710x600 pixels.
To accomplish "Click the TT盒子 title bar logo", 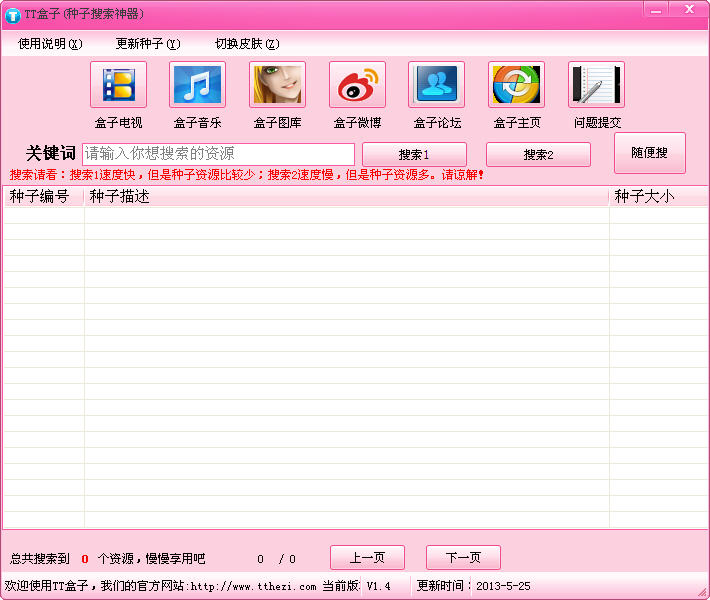I will coord(13,15).
